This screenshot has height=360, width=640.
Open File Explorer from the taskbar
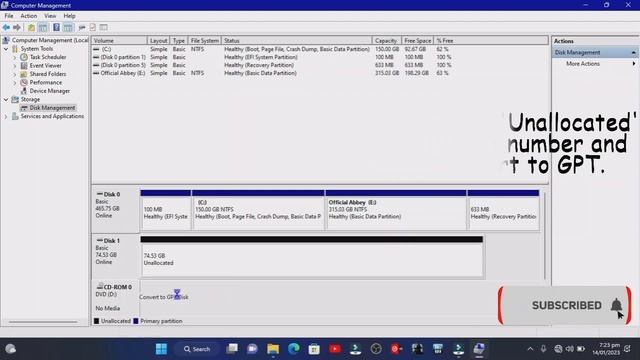(x=273, y=349)
